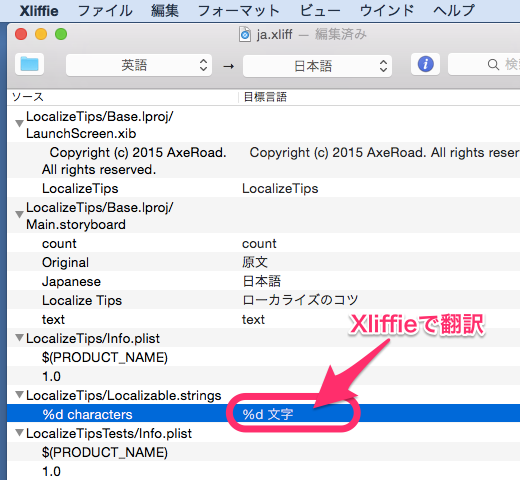Image resolution: width=520 pixels, height=480 pixels.
Task: Collapse the Main.storyboard group triangle
Action: (19, 215)
